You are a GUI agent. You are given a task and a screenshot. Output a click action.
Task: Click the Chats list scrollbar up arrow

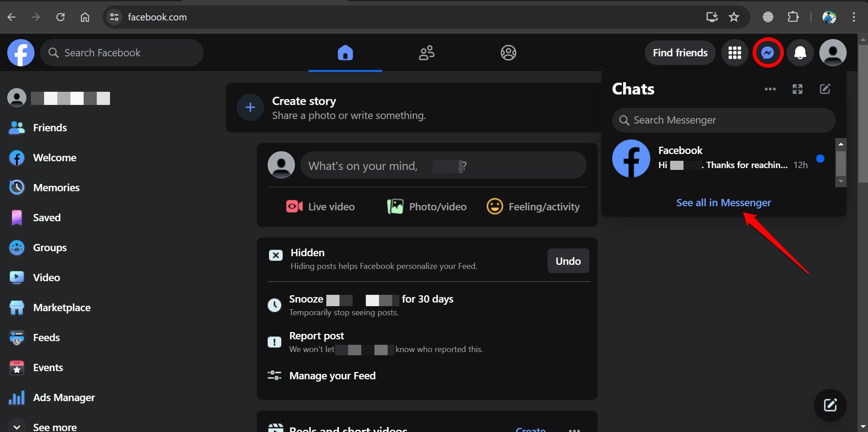pyautogui.click(x=841, y=144)
